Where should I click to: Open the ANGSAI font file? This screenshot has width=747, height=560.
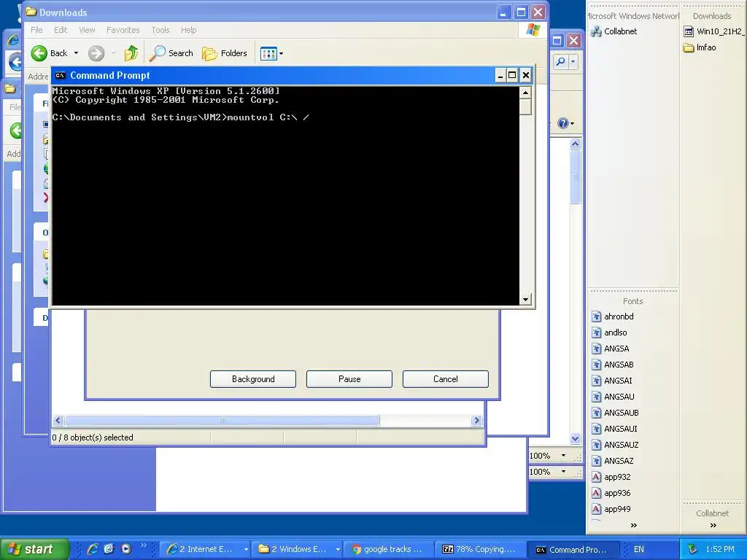click(x=612, y=381)
